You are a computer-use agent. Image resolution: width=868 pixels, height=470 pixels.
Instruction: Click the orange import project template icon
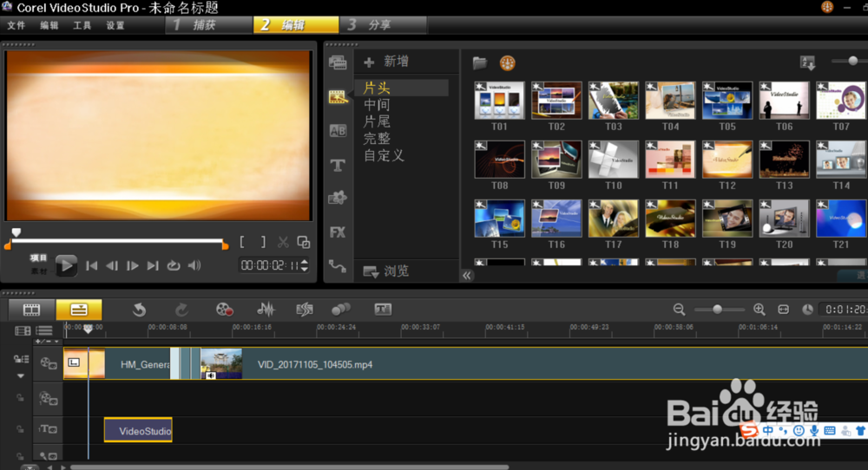click(507, 63)
